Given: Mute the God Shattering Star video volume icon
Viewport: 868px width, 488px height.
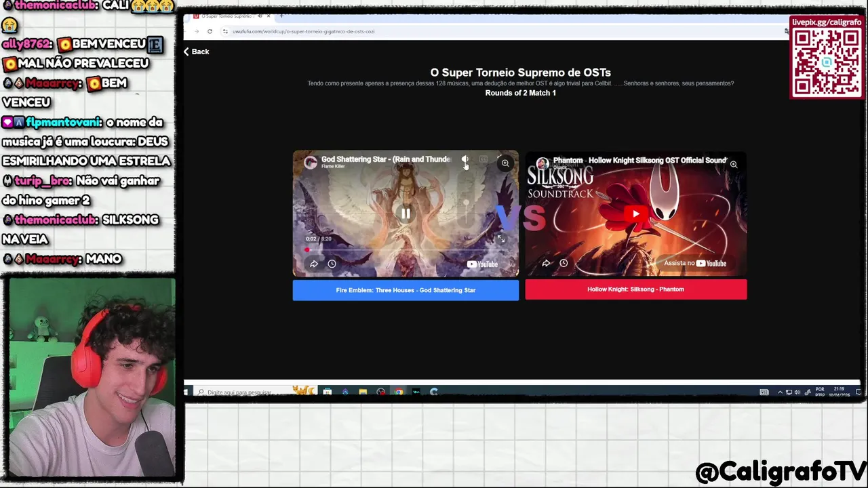Looking at the screenshot, I should point(465,160).
